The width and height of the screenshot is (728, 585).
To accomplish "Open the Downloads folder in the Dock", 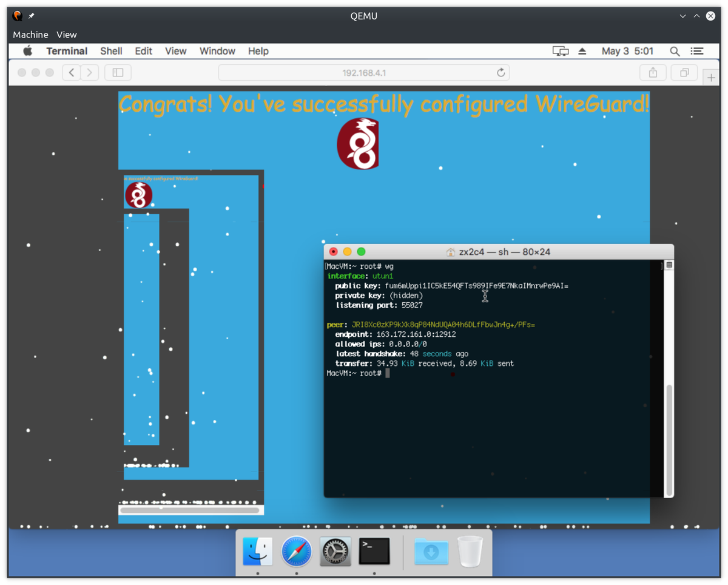I will coord(431,551).
